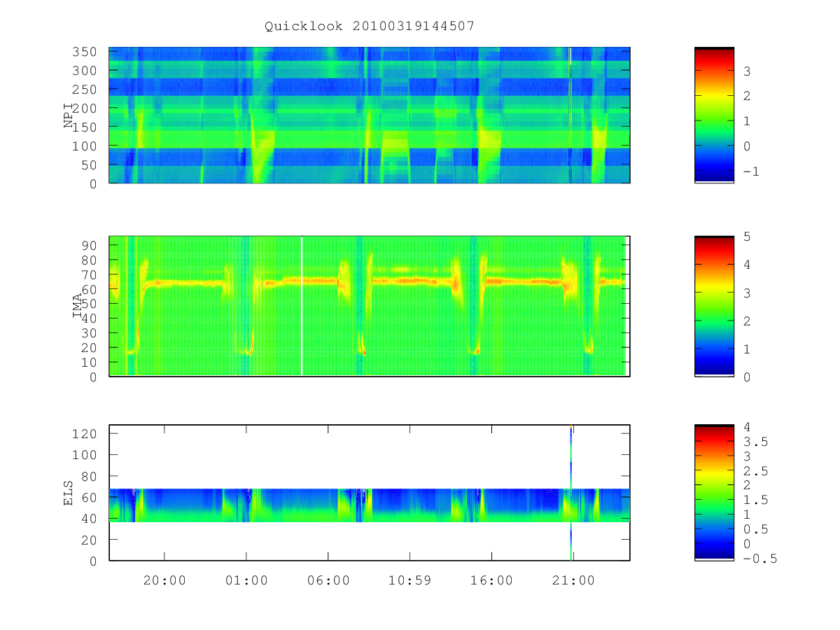The image size is (840, 630).
Task: Click the 16:00 time axis label
Action: click(491, 580)
